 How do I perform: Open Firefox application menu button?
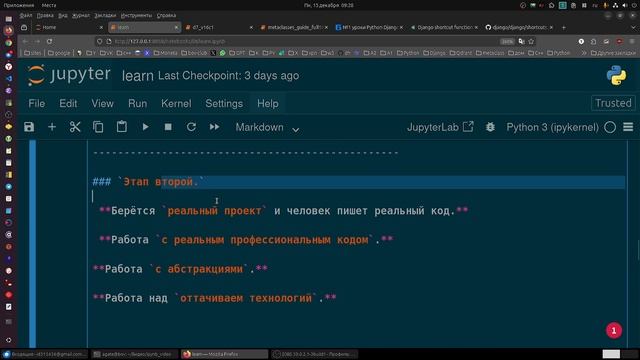(632, 41)
